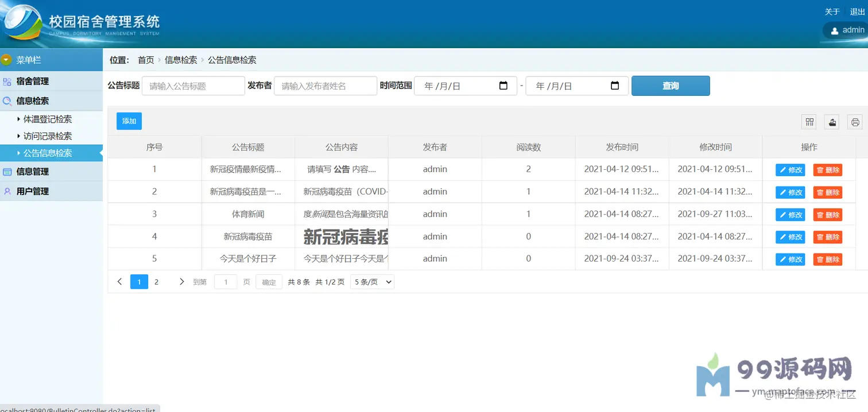Open the 5 条/页 page size dropdown
Screen dimensions: 868x412
[x=372, y=282]
